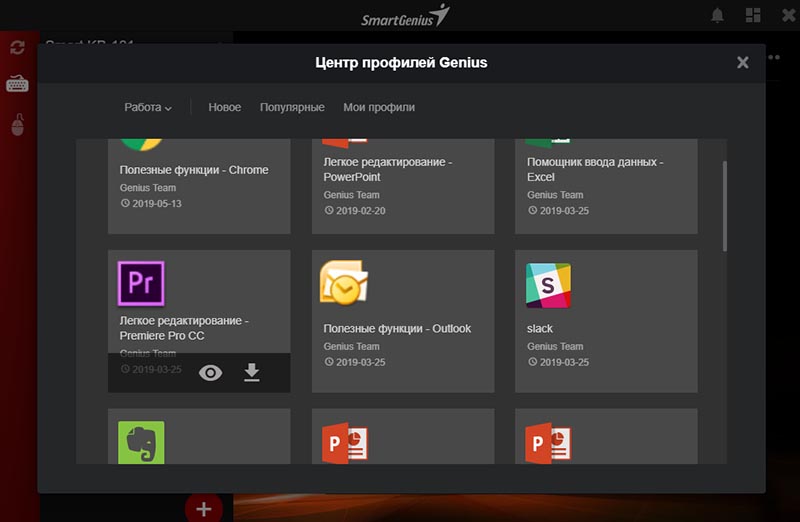Open Полезные функции - Chrome profile title
800x522 pixels.
(194, 170)
